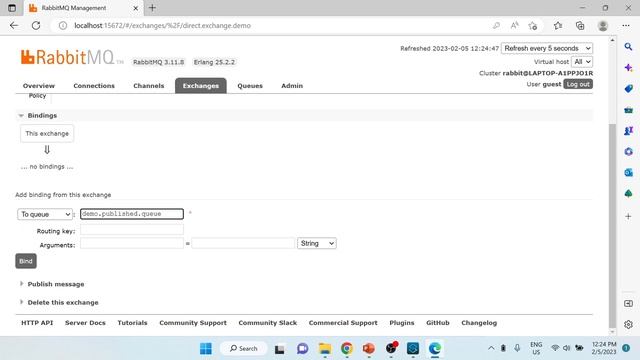Open Shopping tag icon in sidebar
The width and height of the screenshot is (640, 360).
tap(628, 89)
